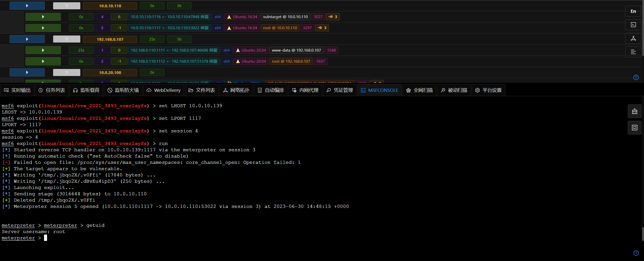The height and width of the screenshot is (261, 644).
Task: Click the clear-console broom icon
Action: tap(634, 111)
